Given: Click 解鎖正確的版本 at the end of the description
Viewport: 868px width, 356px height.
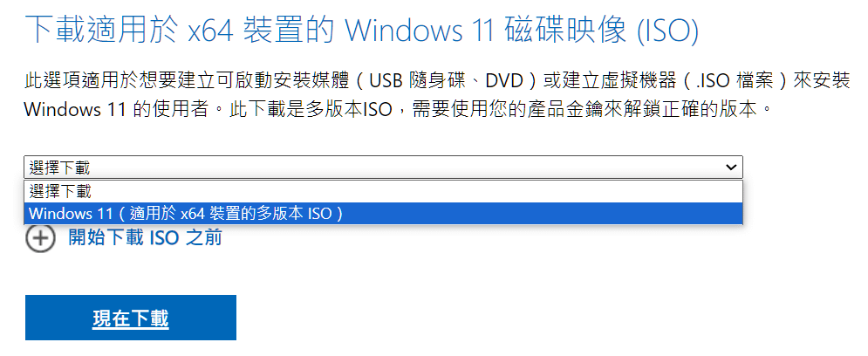Looking at the screenshot, I should point(694,109).
